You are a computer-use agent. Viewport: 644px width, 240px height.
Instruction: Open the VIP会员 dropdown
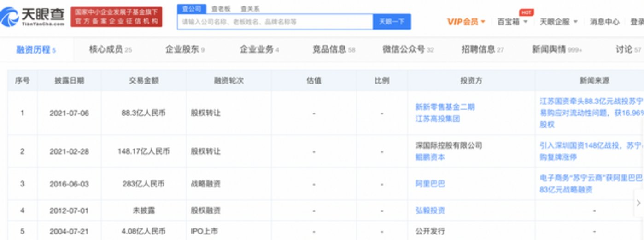(x=466, y=22)
